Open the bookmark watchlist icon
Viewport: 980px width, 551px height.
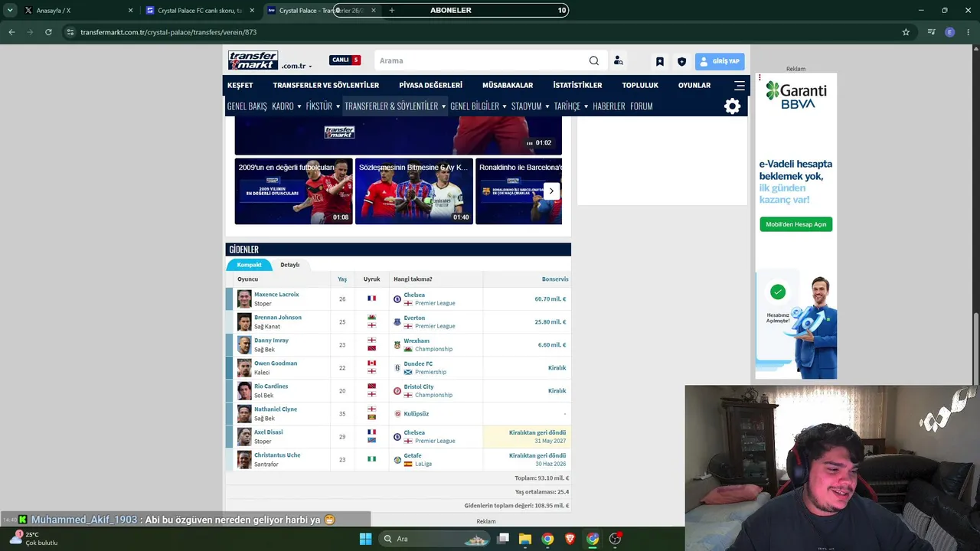[659, 61]
